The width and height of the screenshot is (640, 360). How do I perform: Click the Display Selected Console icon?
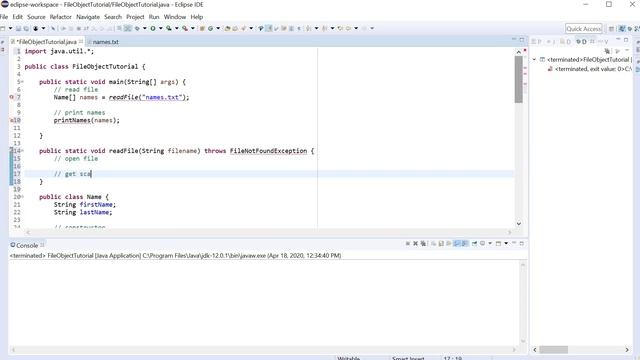pos(482,244)
